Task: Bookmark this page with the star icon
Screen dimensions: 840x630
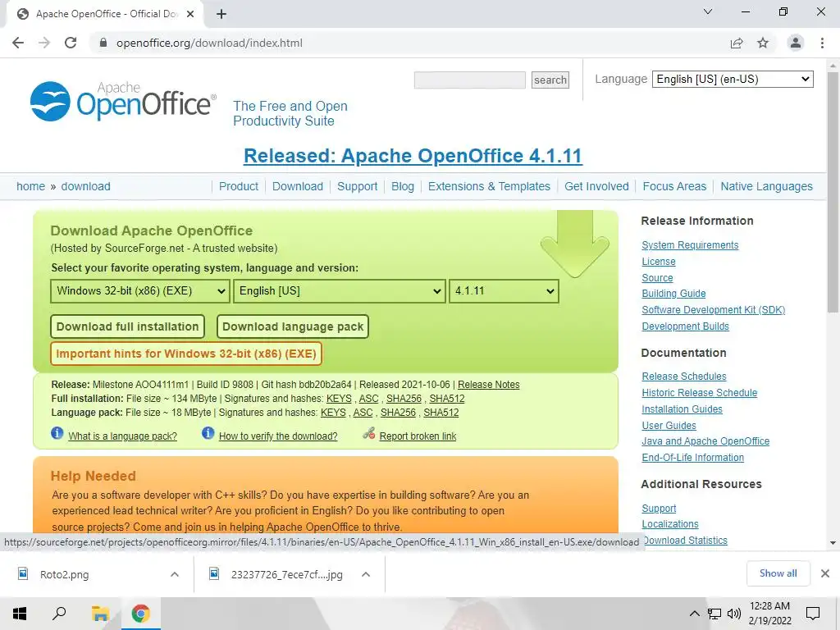Action: point(763,43)
